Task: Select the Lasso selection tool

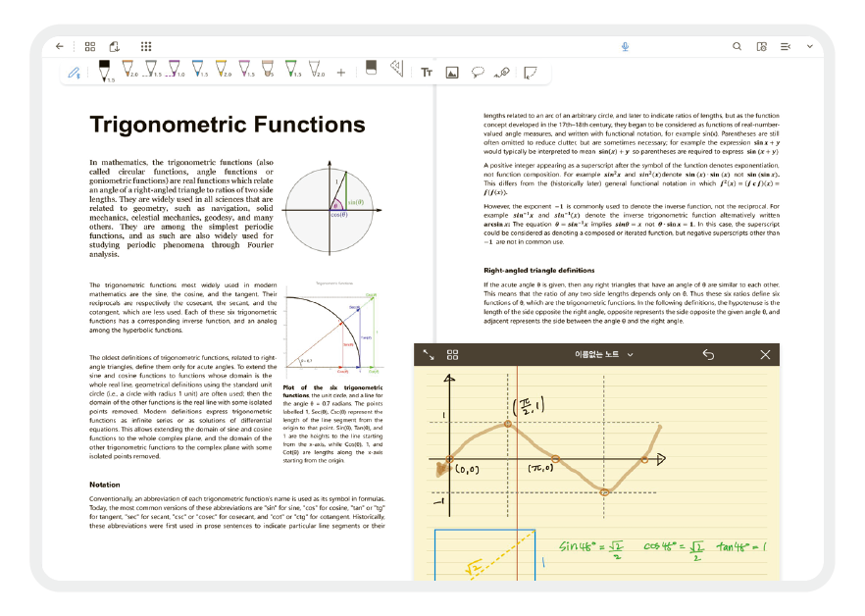Action: (x=478, y=73)
